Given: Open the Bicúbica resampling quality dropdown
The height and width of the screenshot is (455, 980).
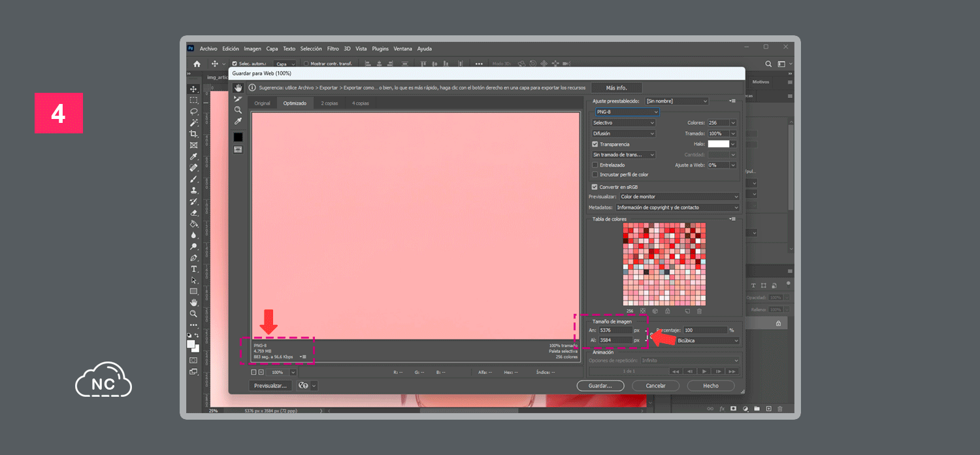Looking at the screenshot, I should coord(708,341).
